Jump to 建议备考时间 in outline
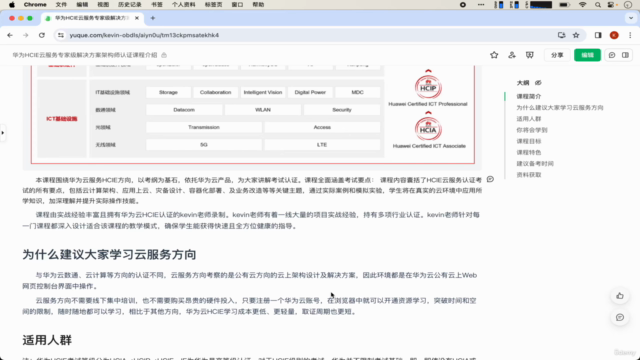This screenshot has width=640, height=360. tap(535, 164)
